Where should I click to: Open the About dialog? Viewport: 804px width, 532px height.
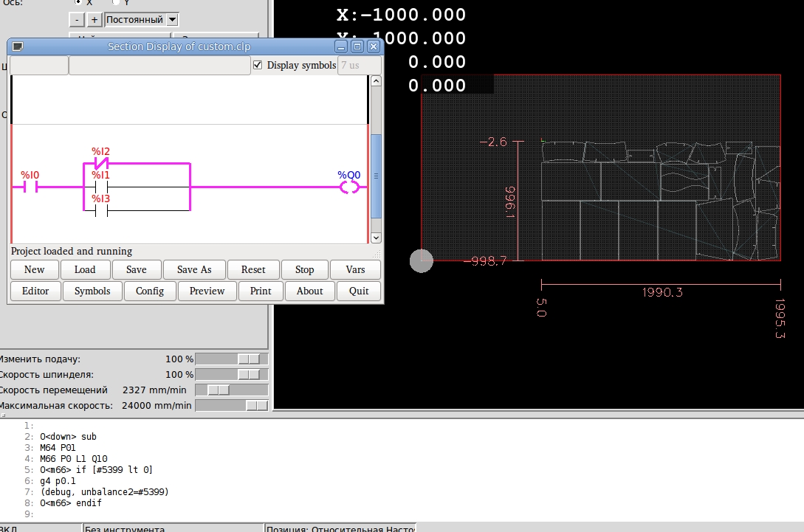(x=309, y=291)
